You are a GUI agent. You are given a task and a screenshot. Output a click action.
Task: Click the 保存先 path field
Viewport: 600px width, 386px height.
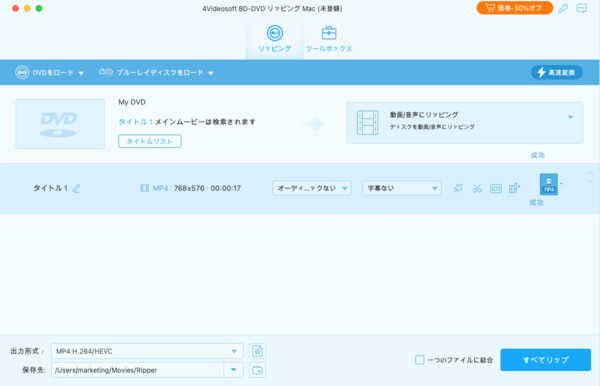tap(137, 370)
